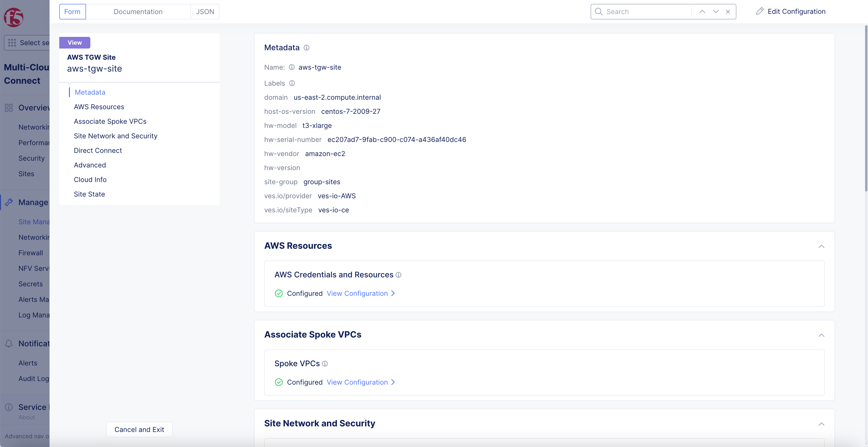Screen dimensions: 868x447
Task: Open Audit Logs in sidebar
Action: 34,379
